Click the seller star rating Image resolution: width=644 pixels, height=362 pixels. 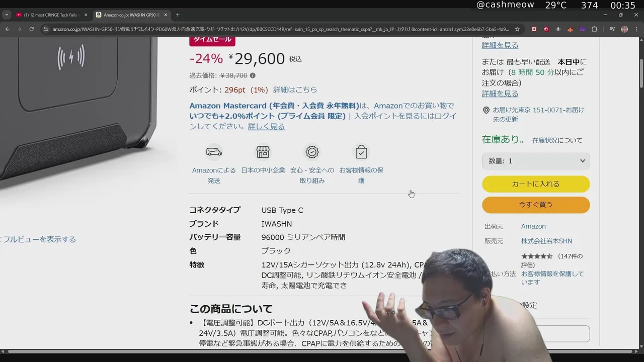click(x=537, y=256)
